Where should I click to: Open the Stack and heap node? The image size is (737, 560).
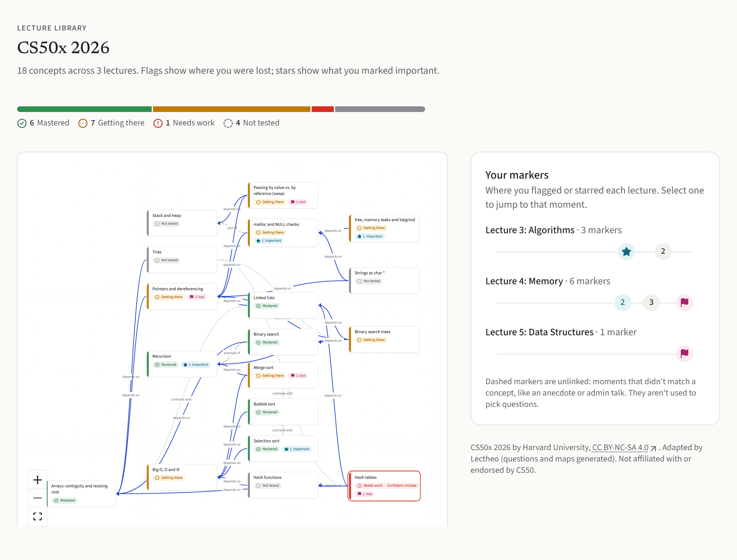pos(182,223)
